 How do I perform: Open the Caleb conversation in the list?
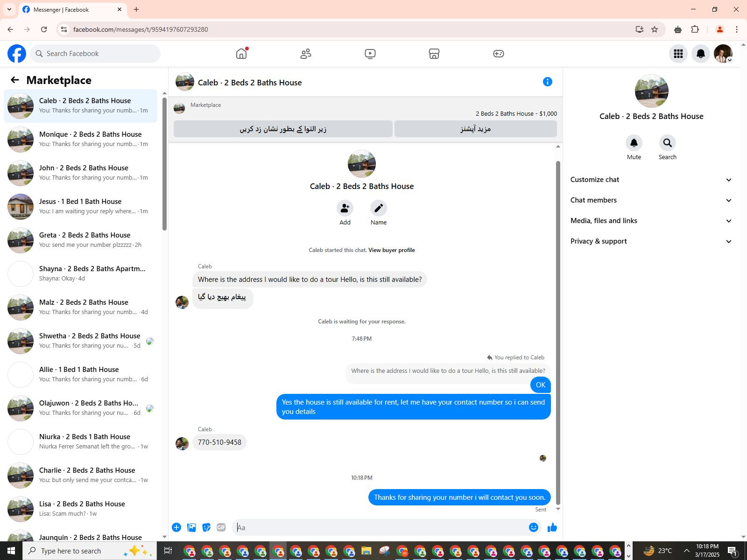[80, 106]
